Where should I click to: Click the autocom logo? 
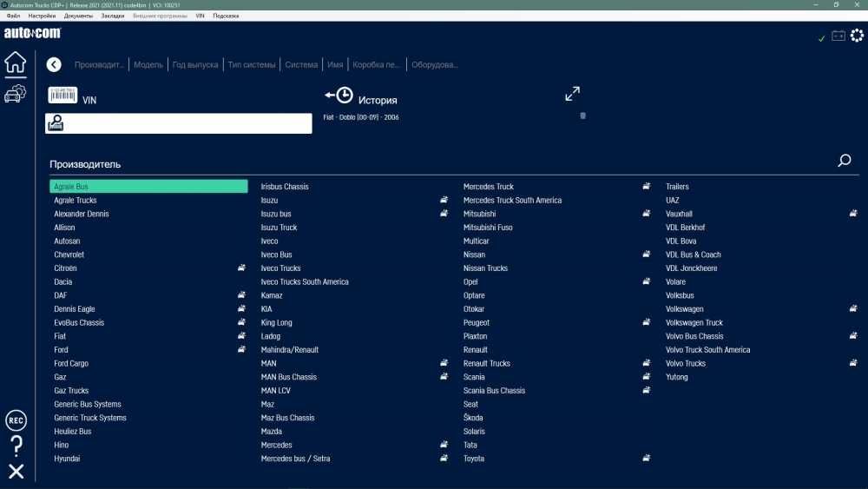point(32,33)
